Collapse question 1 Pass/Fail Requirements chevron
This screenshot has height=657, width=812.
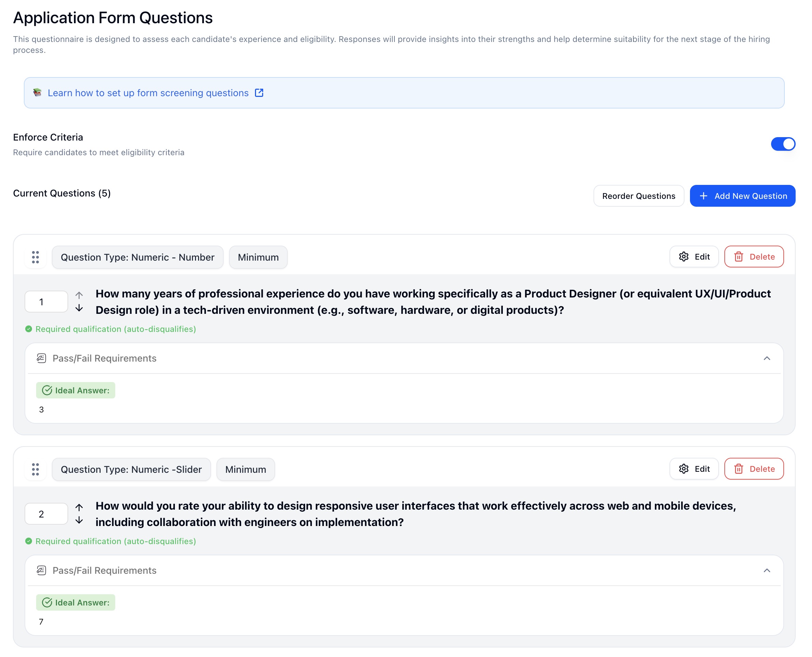(767, 358)
